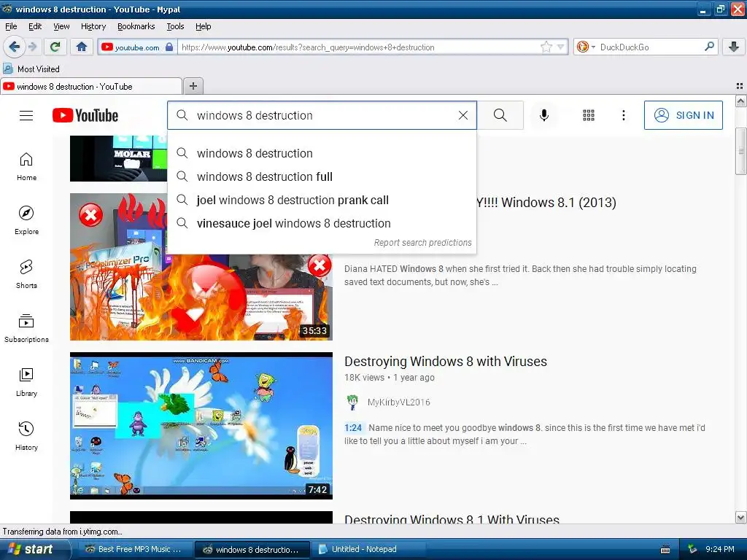Start voice search with the microphone icon
The width and height of the screenshot is (747, 560).
click(x=544, y=115)
